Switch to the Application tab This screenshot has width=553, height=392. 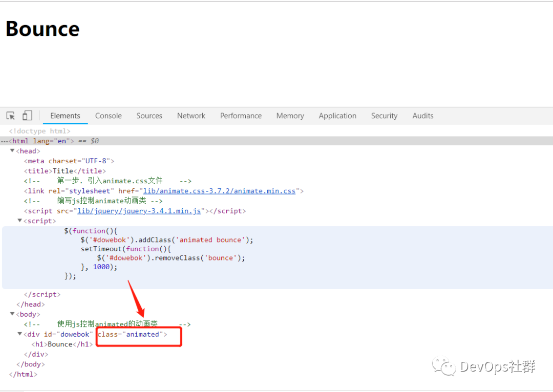pos(337,116)
